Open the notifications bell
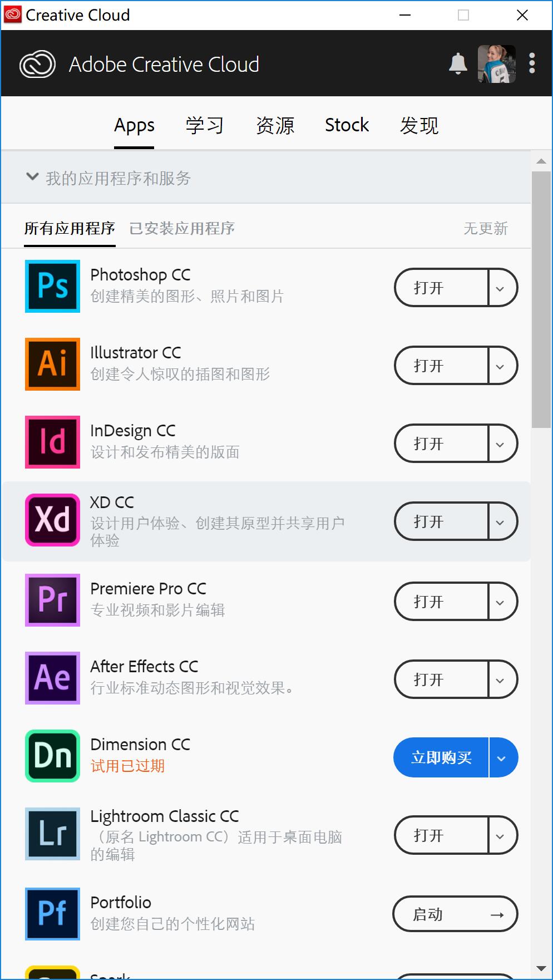Viewport: 553px width, 980px height. click(x=458, y=64)
